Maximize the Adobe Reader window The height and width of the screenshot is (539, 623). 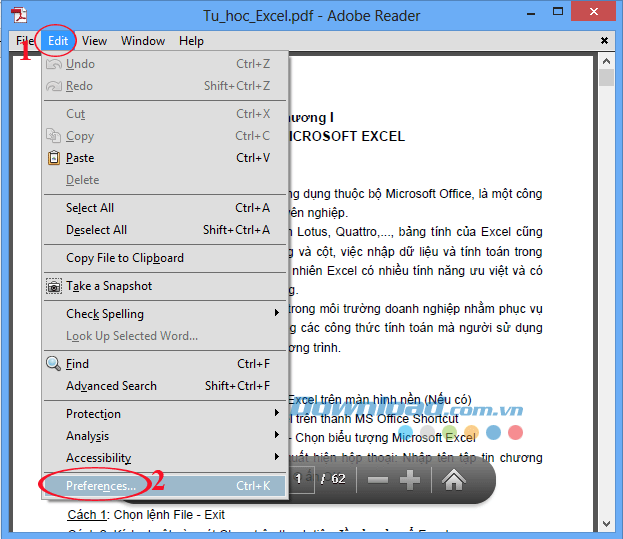point(557,12)
